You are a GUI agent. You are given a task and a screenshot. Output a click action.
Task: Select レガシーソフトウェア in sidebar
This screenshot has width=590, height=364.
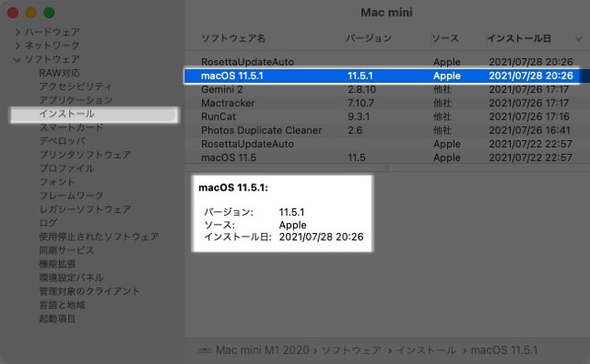pos(85,209)
